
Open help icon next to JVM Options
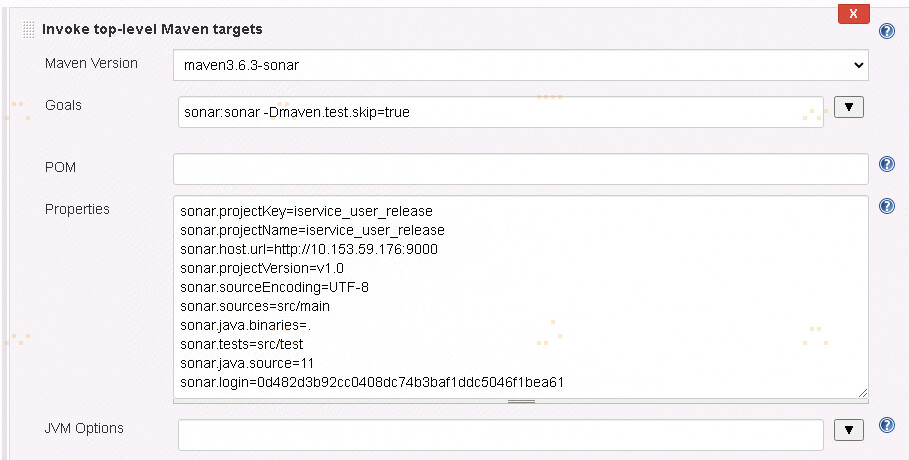click(x=886, y=425)
